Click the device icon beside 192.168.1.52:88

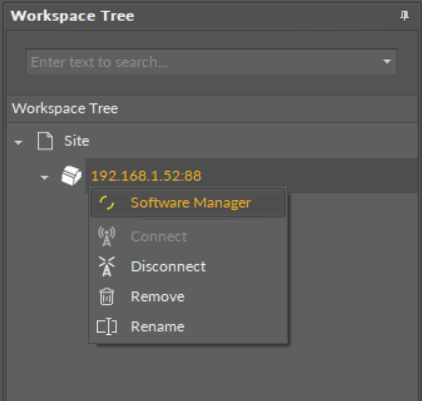71,176
